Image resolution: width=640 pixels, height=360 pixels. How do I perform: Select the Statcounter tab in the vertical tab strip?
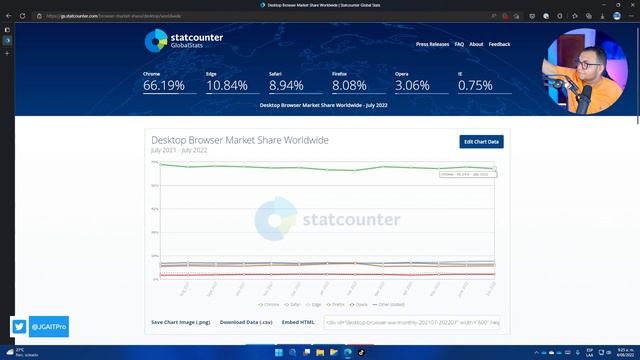click(x=7, y=40)
